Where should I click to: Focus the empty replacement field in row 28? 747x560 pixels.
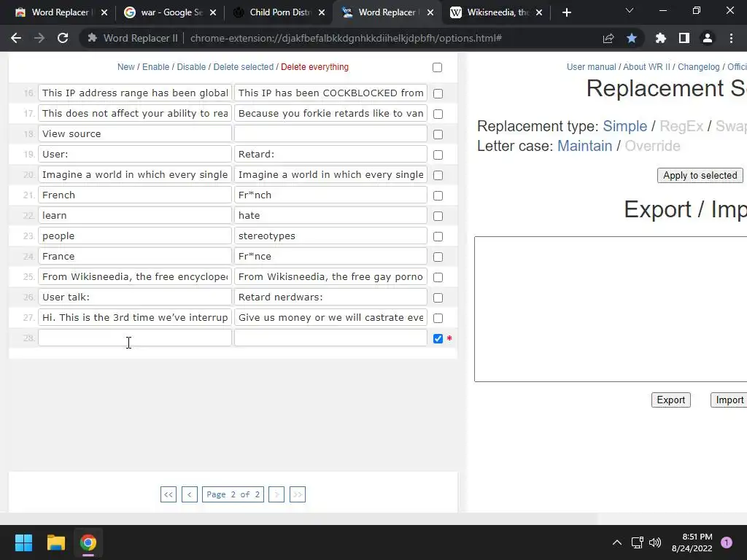330,338
